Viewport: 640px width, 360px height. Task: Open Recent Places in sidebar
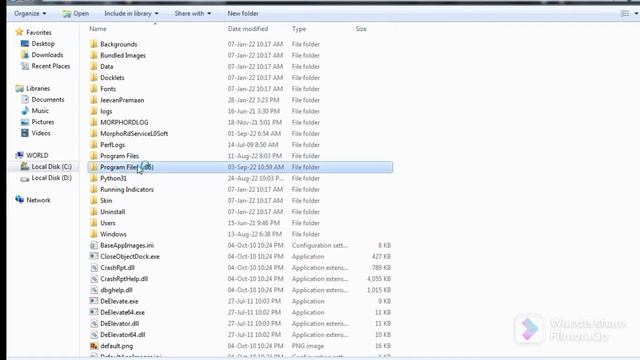[x=51, y=66]
